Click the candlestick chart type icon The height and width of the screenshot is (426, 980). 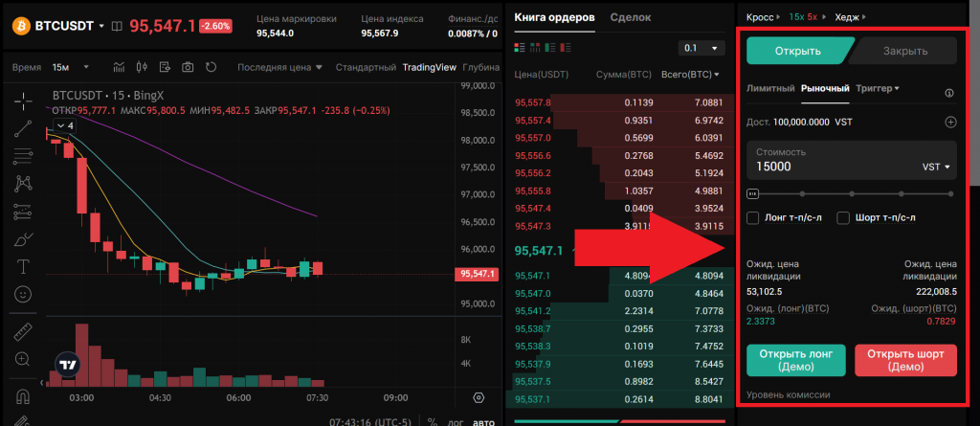[142, 67]
